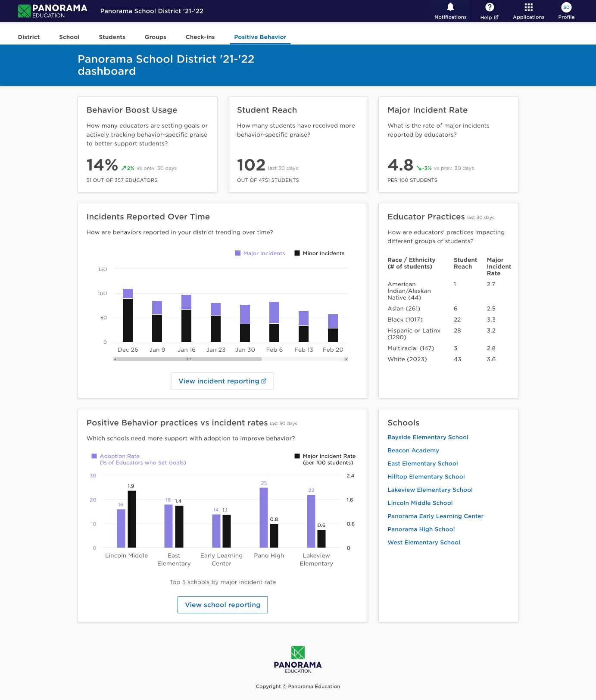
Task: Click the purple Adoption Rate legend swatch
Action: tap(94, 456)
